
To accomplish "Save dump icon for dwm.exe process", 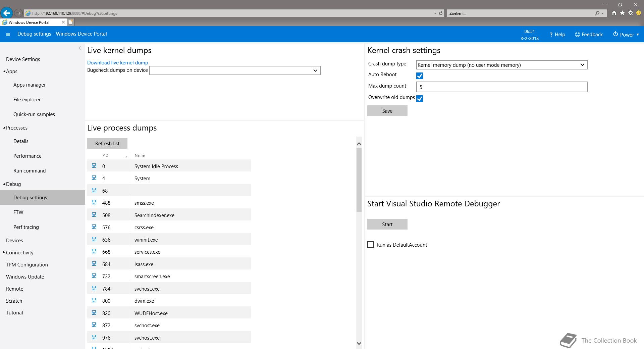I will click(94, 300).
